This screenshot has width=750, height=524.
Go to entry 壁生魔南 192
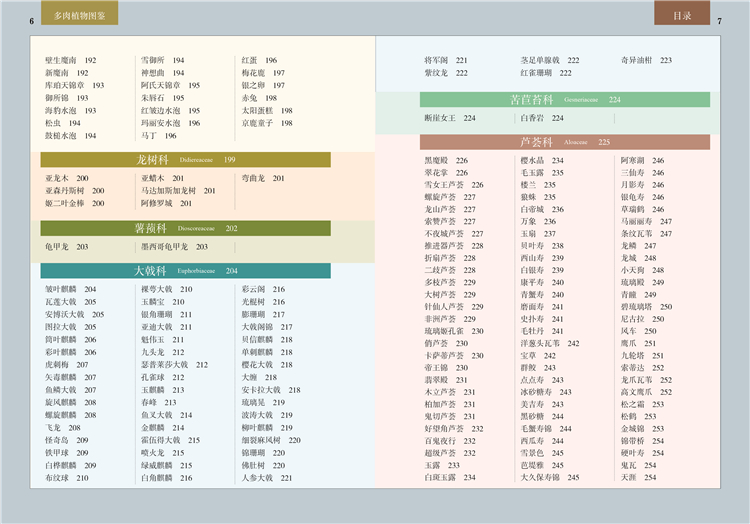point(70,60)
